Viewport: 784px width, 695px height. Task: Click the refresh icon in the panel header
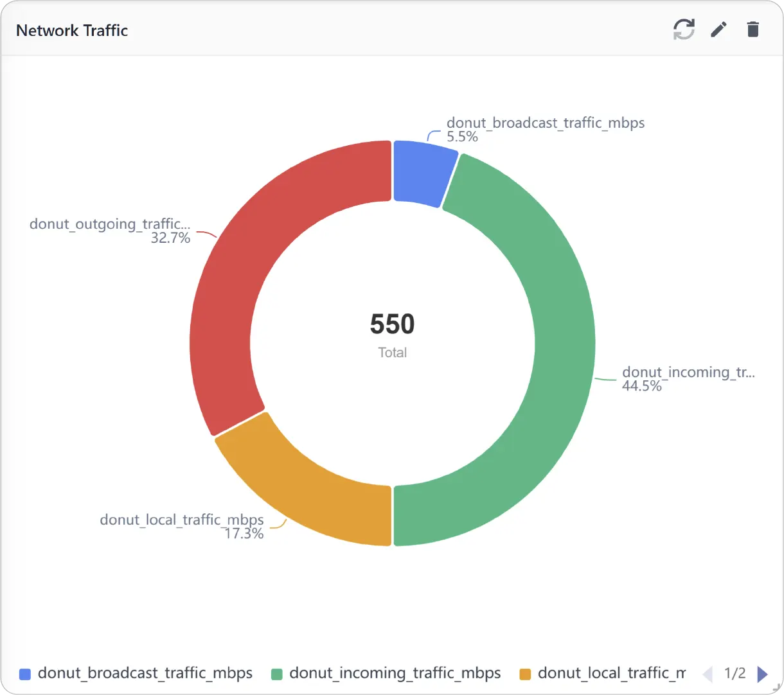684,30
